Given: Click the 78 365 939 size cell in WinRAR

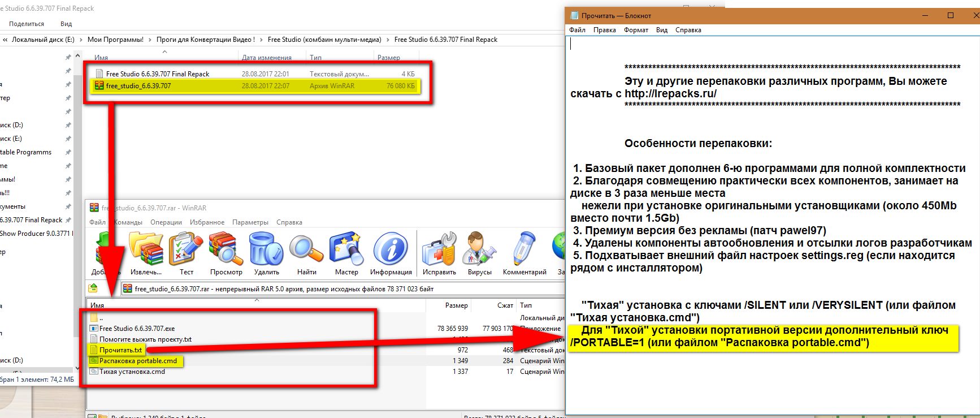Looking at the screenshot, I should coord(452,329).
